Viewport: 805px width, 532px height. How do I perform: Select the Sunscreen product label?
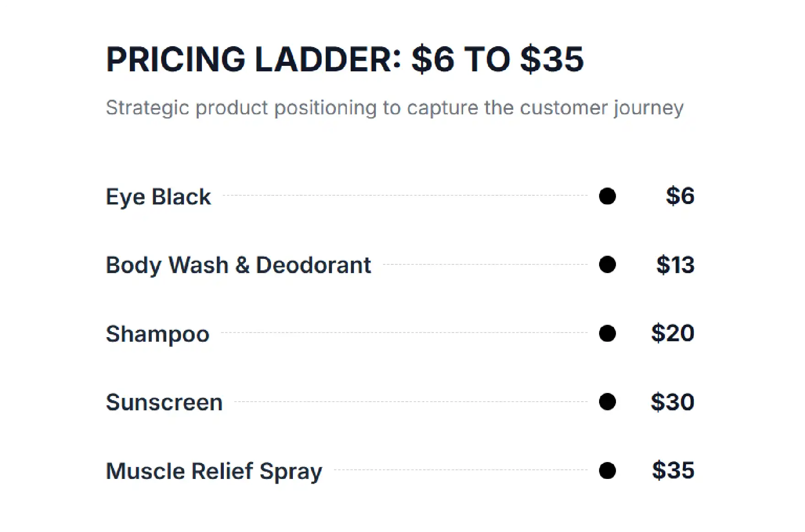pos(164,403)
